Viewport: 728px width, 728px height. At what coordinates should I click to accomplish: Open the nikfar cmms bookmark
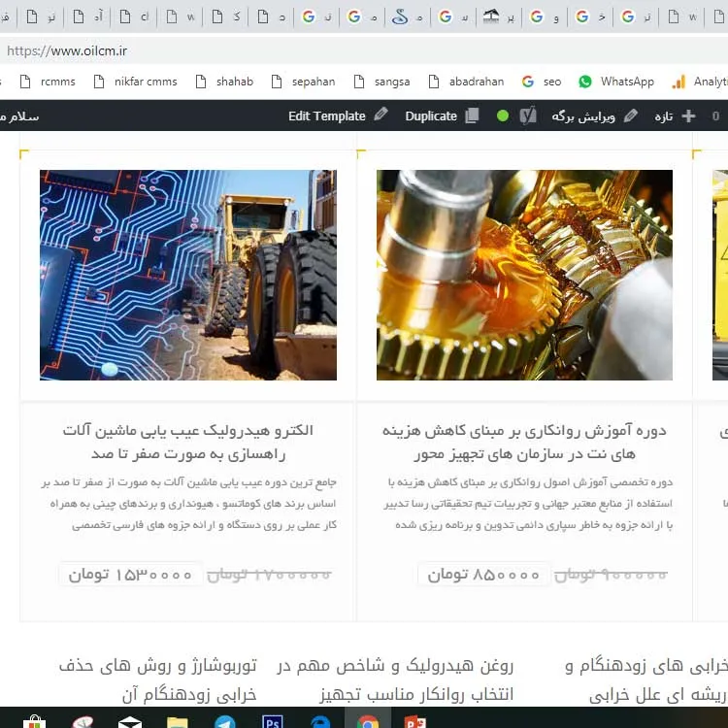(x=135, y=82)
